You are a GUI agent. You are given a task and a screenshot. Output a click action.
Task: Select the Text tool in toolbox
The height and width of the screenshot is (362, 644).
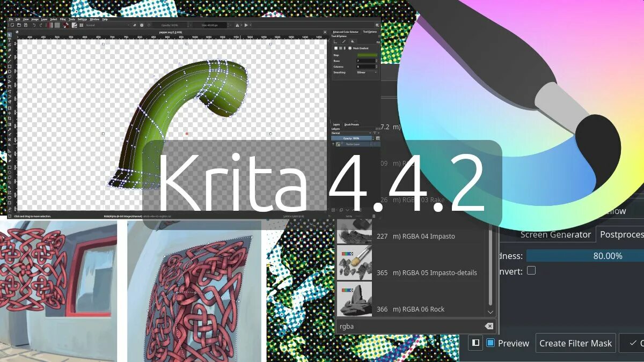click(x=10, y=40)
